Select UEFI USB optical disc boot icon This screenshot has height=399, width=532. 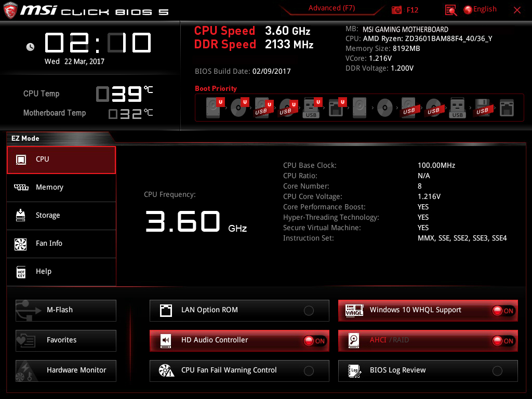(x=288, y=108)
